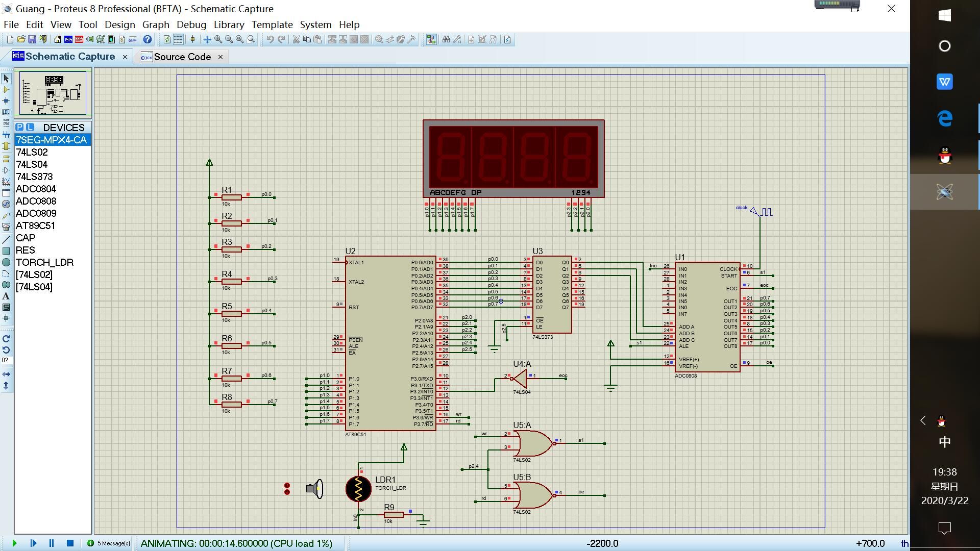Choose Terminals Mode tool
Screen dimensions: 980x551
coord(6,159)
